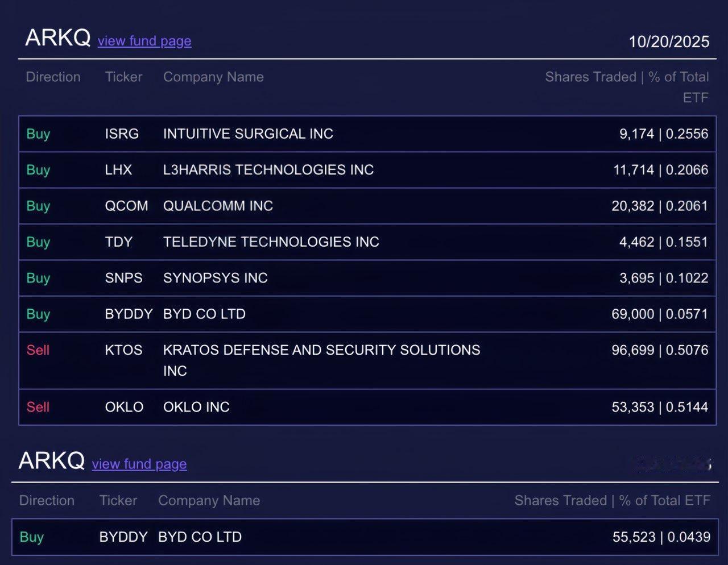Screen dimensions: 728x565
Task: Click the 96,699 | 0.5076 value
Action: pyautogui.click(x=660, y=350)
